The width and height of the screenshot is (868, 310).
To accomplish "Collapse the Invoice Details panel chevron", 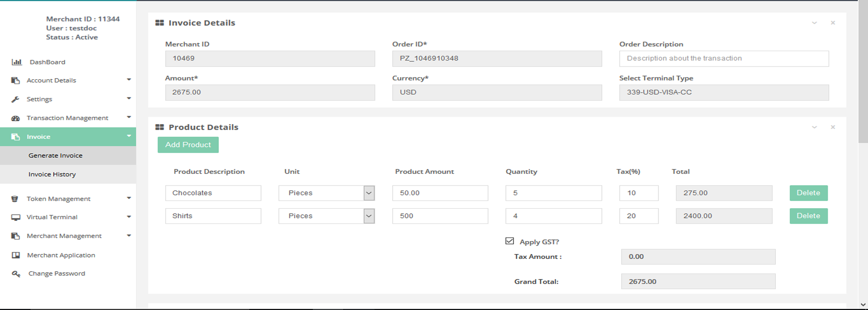I will click(814, 23).
